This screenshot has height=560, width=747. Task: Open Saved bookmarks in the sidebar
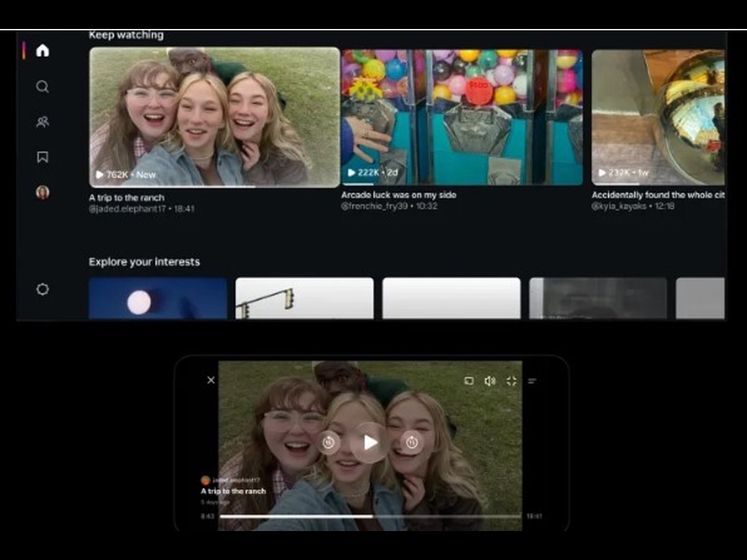tap(42, 157)
